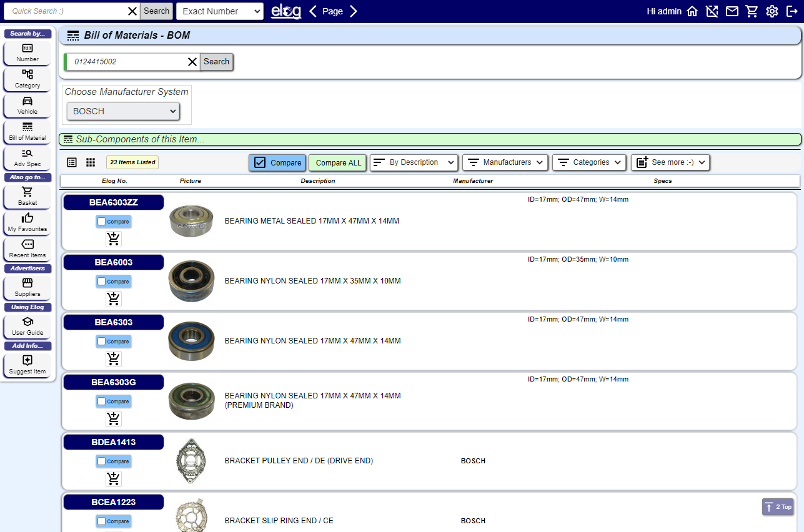Click the BEA6303 item number button
This screenshot has height=532, width=804.
(x=113, y=322)
